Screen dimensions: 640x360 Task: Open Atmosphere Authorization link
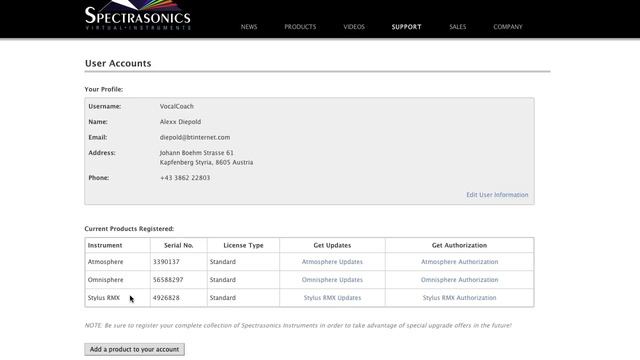(x=460, y=262)
